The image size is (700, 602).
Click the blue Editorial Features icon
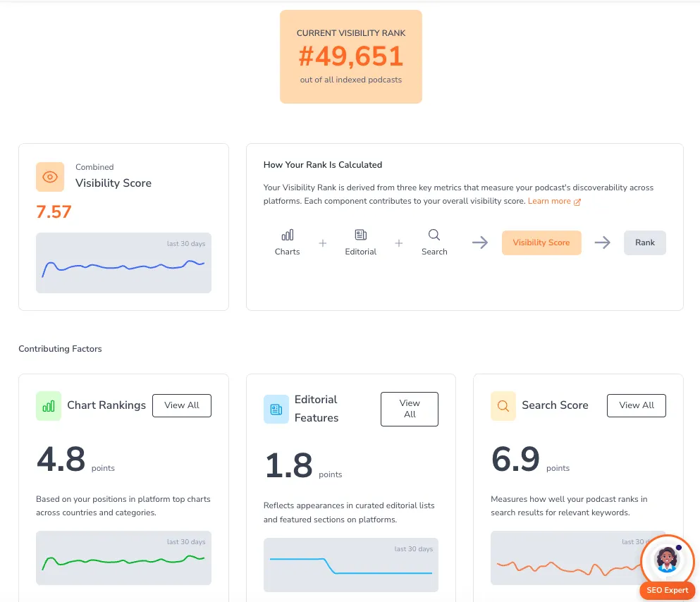click(276, 409)
